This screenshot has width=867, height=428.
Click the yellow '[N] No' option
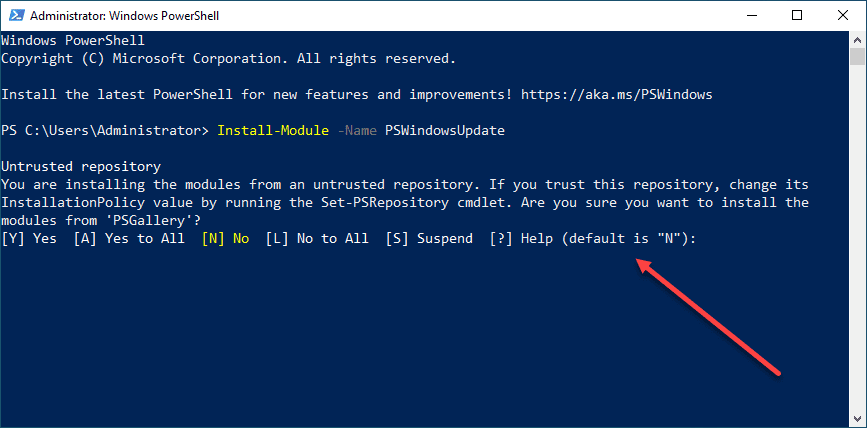pyautogui.click(x=226, y=239)
